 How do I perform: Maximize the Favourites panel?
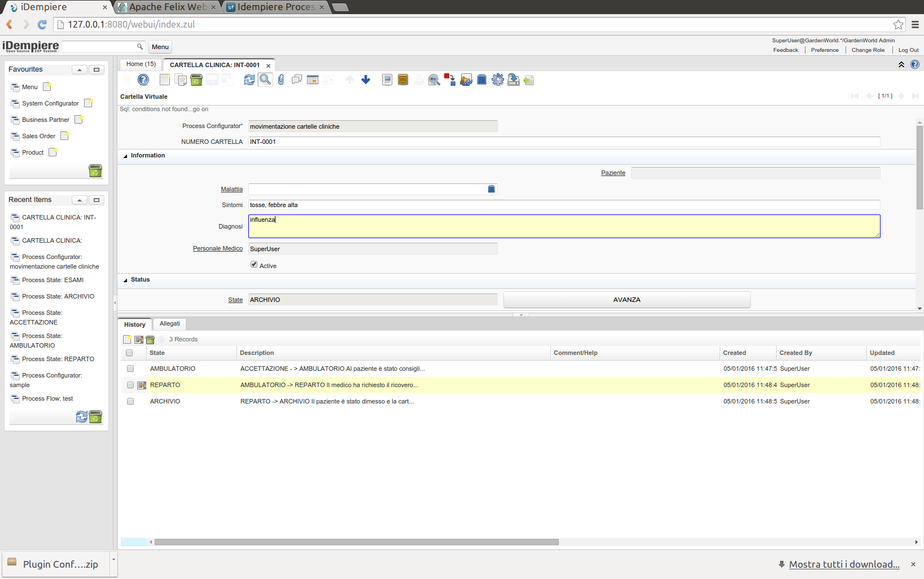(97, 70)
